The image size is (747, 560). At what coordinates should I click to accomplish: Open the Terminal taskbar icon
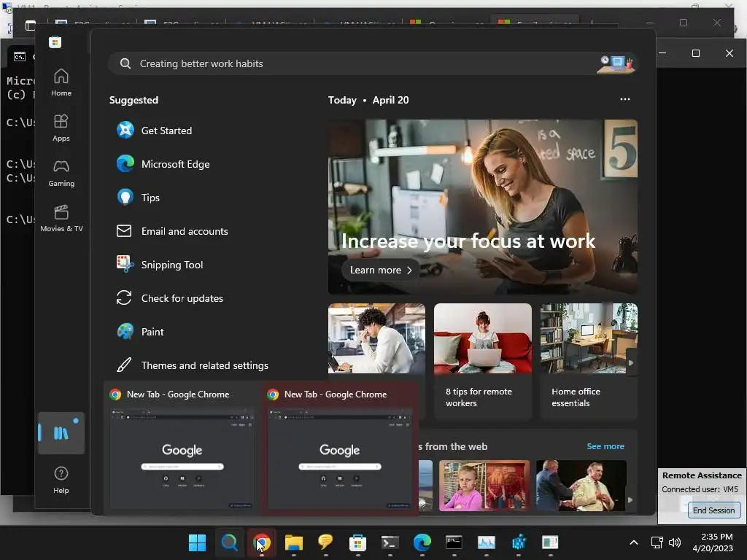pyautogui.click(x=390, y=542)
